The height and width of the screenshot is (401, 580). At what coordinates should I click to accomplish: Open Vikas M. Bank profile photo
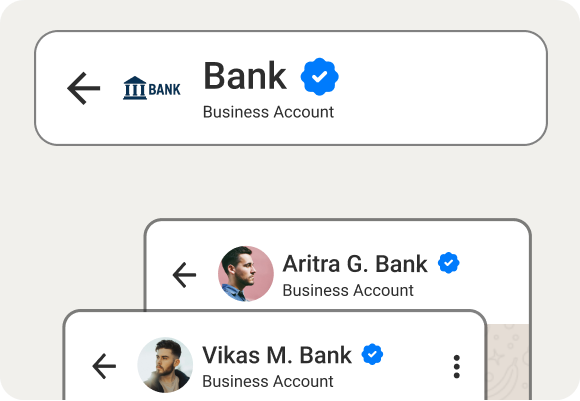pyautogui.click(x=165, y=365)
